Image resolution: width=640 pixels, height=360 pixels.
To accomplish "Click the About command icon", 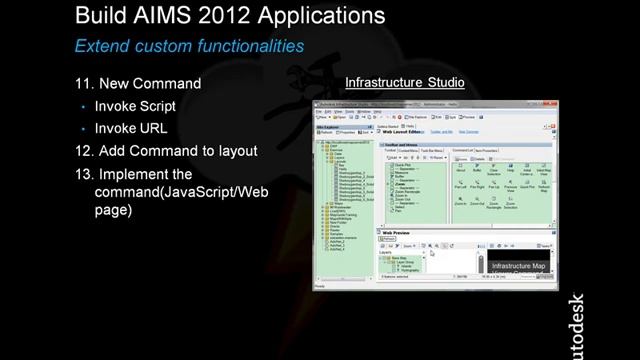I will pos(461,168).
